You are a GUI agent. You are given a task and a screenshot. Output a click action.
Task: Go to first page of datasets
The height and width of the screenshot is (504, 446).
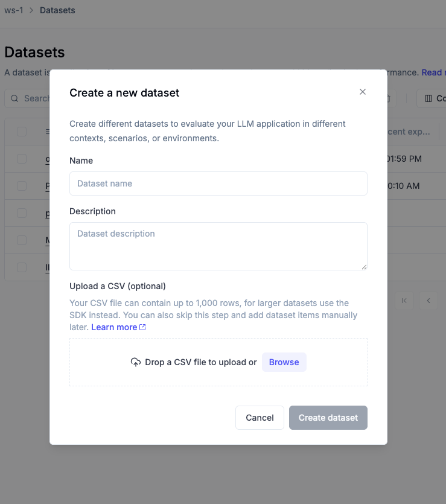pos(404,301)
